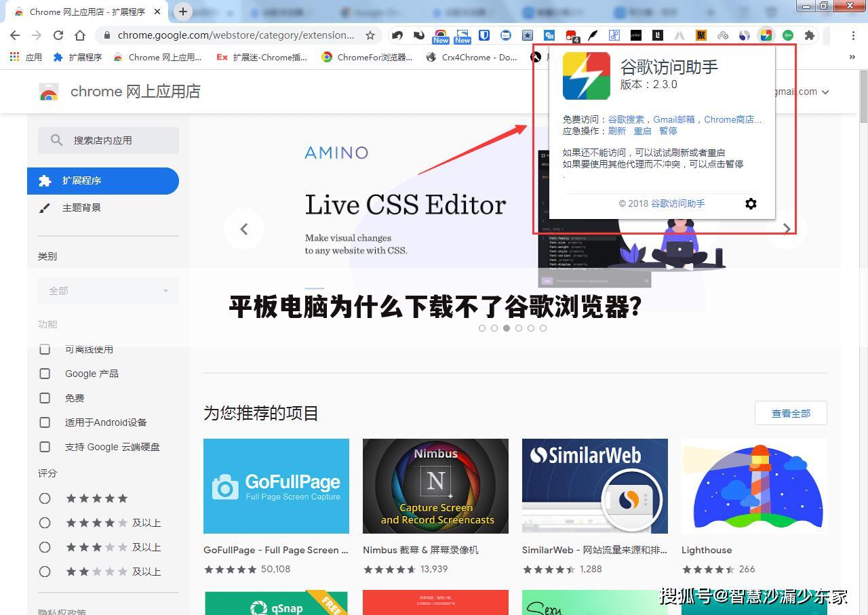This screenshot has height=615, width=868.
Task: Open the Extensions puzzle-piece menu
Action: point(810,35)
